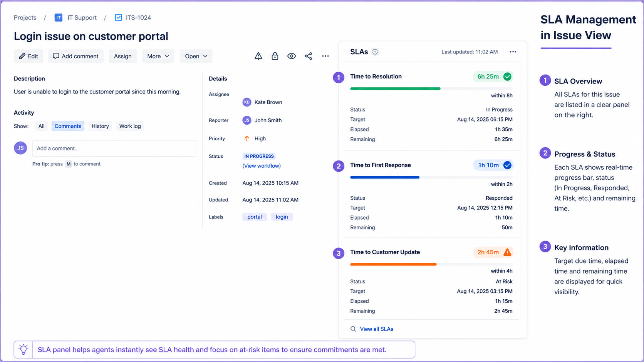
Task: Click the share icon
Action: tap(309, 56)
